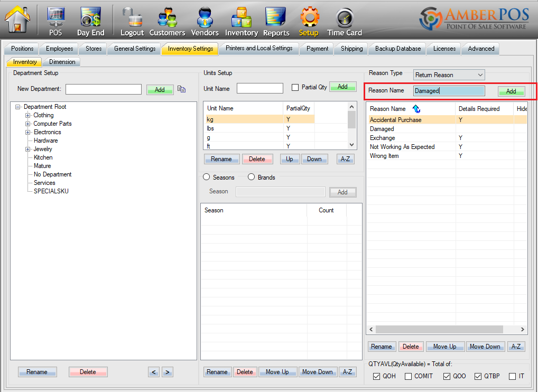Select the Hardware department
The height and width of the screenshot is (392, 538).
pos(45,141)
